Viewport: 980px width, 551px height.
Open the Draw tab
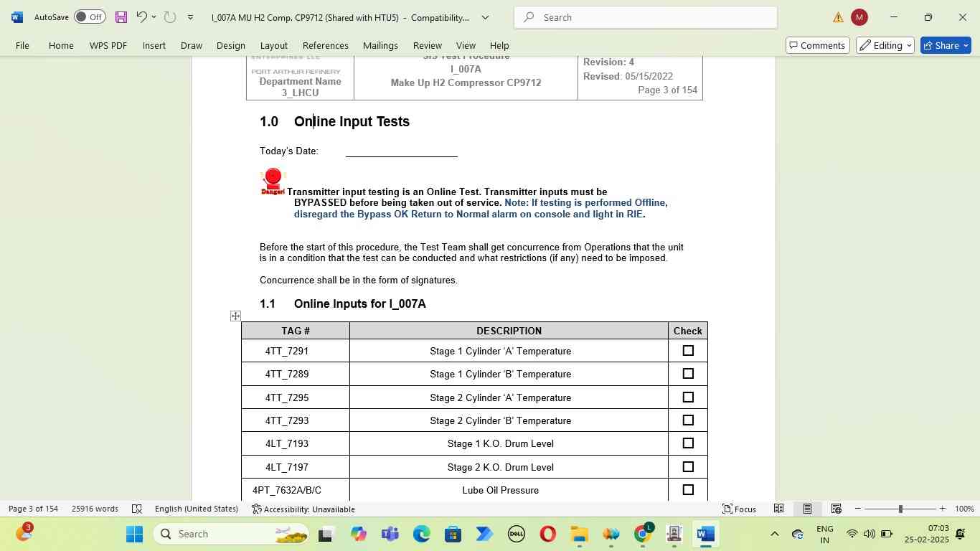(x=191, y=45)
